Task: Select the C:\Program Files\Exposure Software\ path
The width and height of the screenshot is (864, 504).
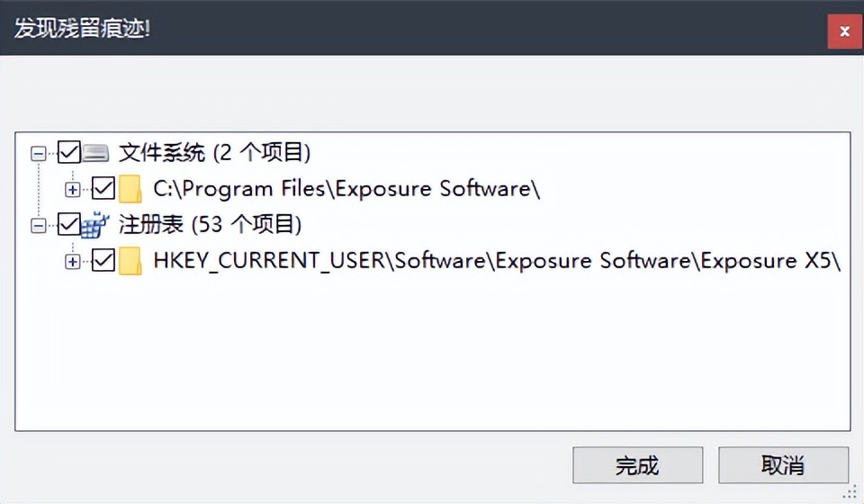Action: click(x=346, y=189)
